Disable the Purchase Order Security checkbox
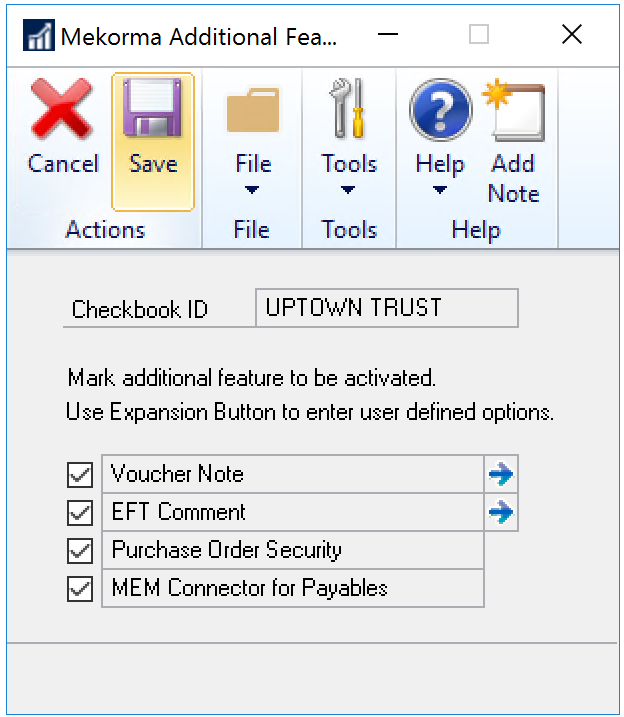The width and height of the screenshot is (624, 717). point(80,551)
